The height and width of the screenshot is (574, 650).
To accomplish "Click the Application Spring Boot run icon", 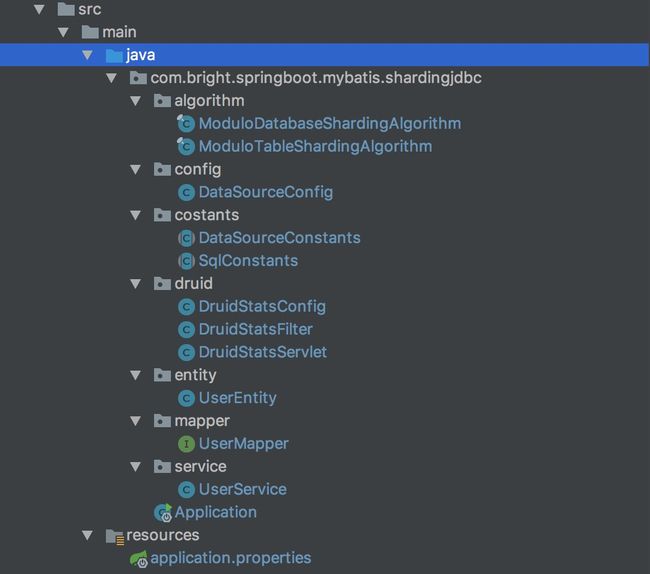I will (163, 513).
